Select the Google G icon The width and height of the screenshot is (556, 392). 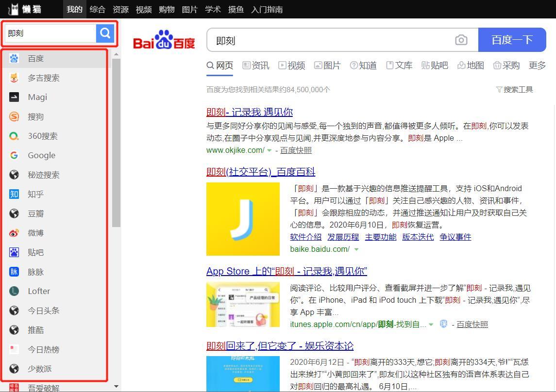point(14,155)
